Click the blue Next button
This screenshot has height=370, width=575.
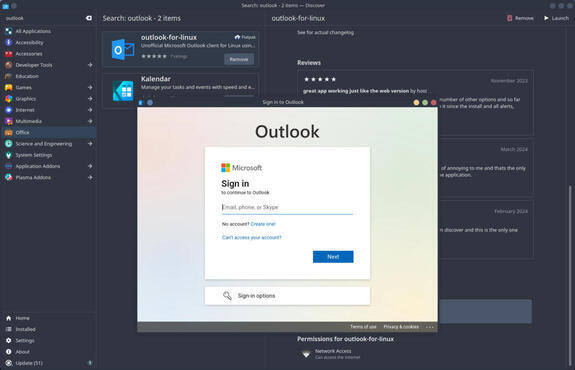(x=333, y=257)
